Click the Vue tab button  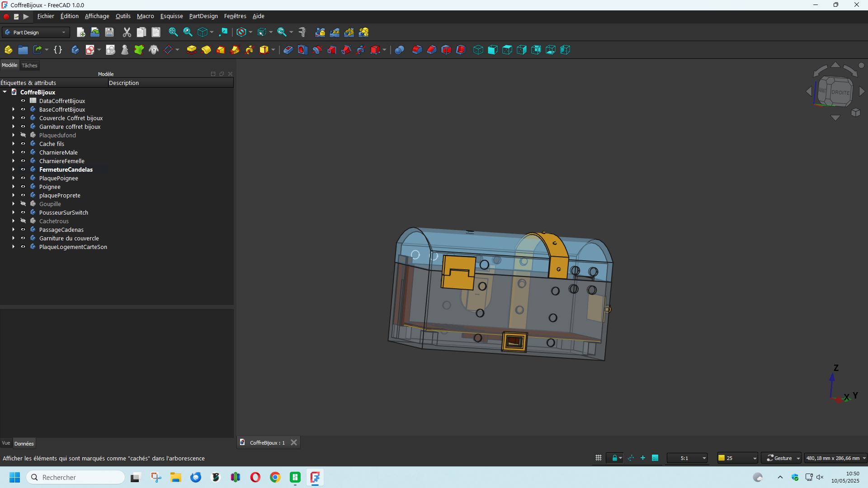point(6,443)
